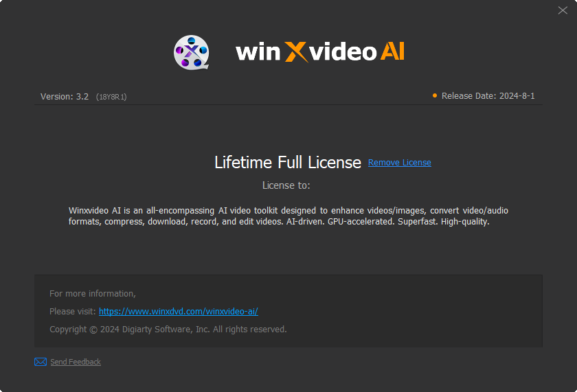Click the For more information, text
The image size is (577, 392).
93,293
